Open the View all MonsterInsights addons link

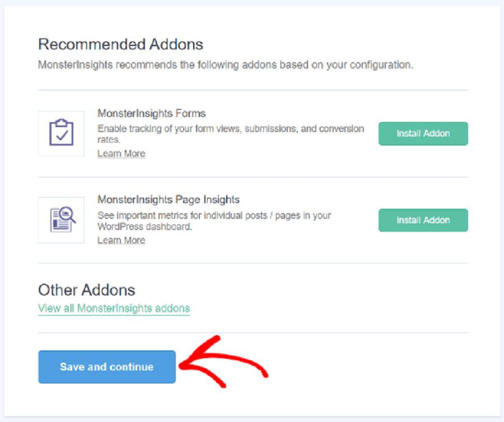pos(114,308)
